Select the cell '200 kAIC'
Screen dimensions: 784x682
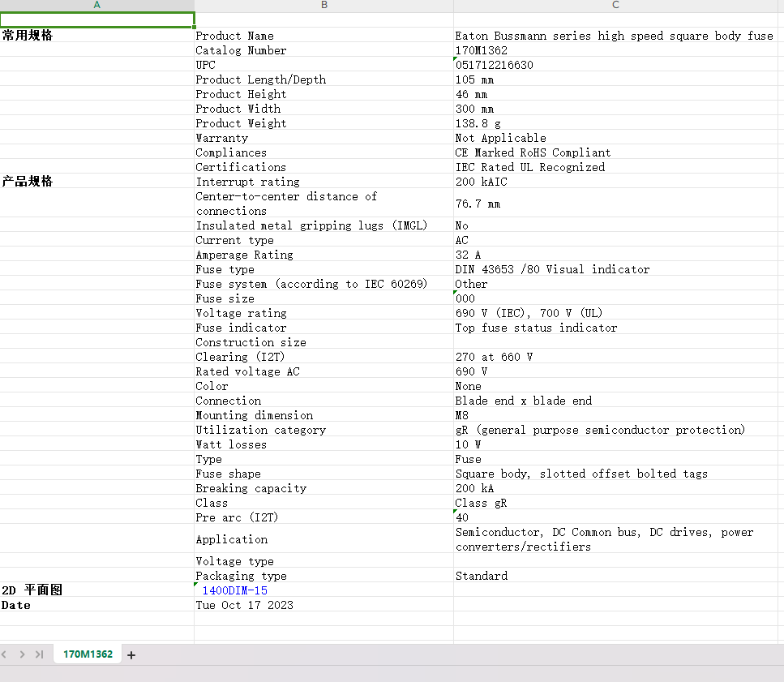click(615, 182)
